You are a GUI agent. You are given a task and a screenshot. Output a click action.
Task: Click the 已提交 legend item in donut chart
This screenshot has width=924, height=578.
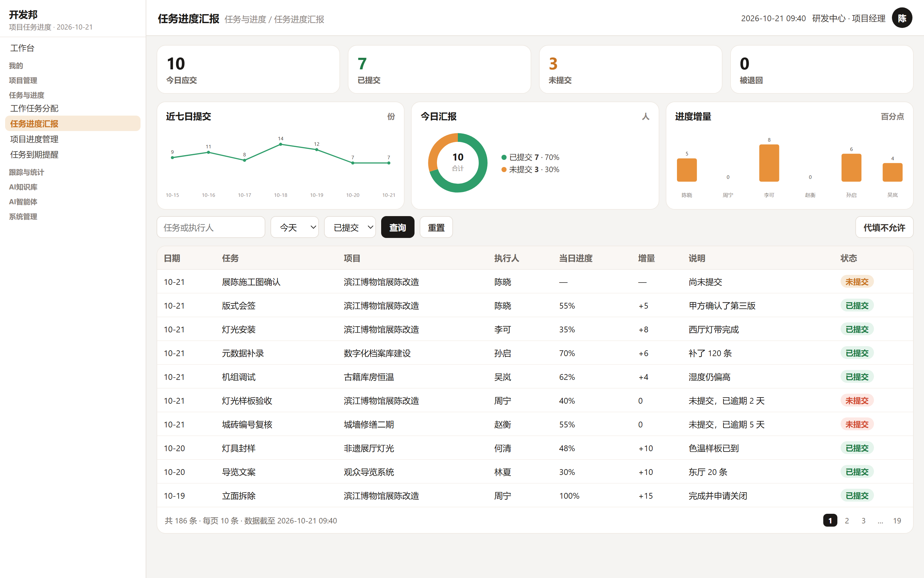(530, 157)
